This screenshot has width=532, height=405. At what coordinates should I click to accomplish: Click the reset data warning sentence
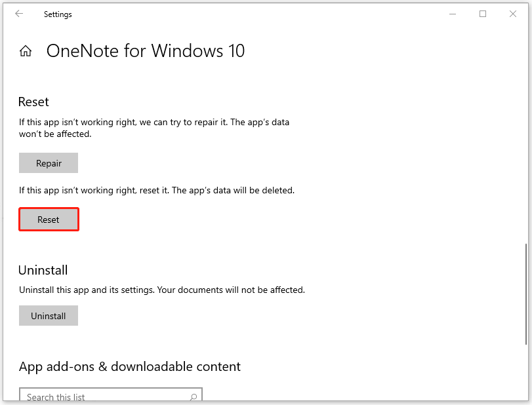tap(157, 190)
